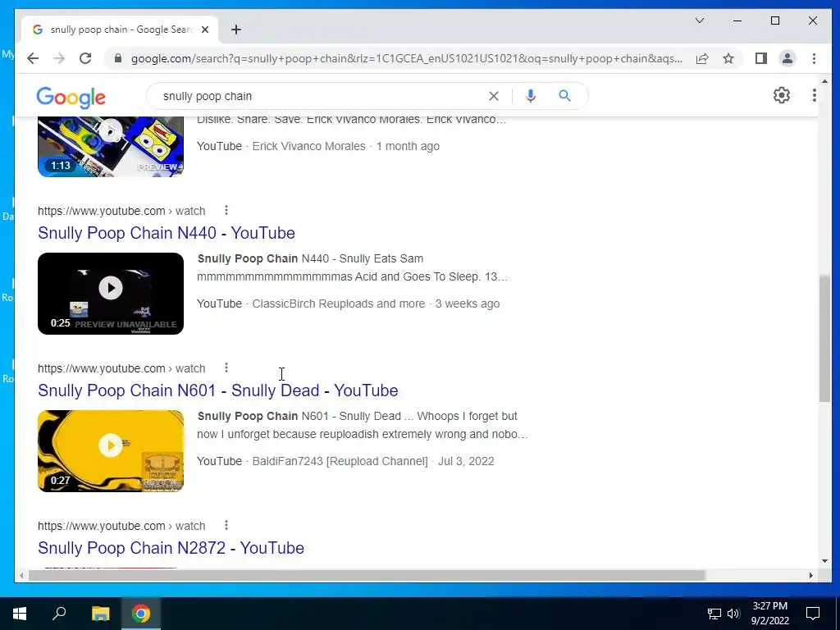Open new tab with plus button
The image size is (840, 630).
(x=236, y=30)
